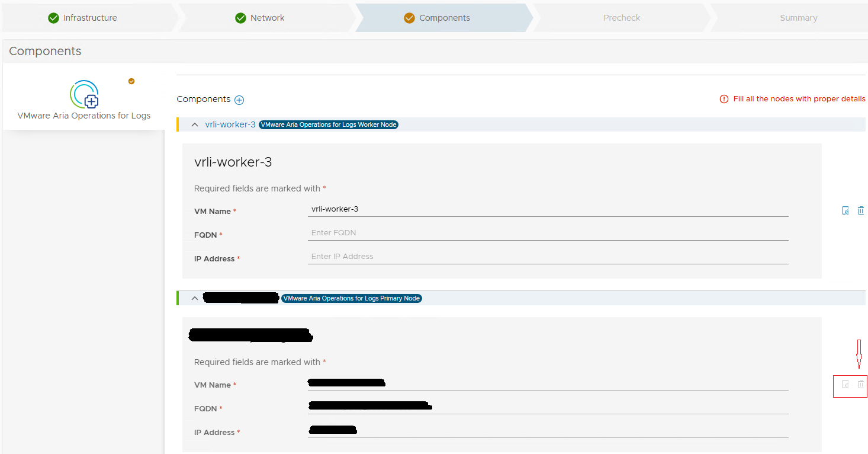Click the greyed-out settings icon of Primary Node

846,385
